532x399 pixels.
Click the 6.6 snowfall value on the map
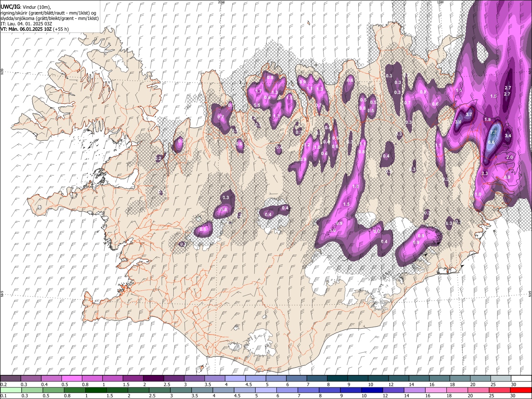tap(491, 142)
